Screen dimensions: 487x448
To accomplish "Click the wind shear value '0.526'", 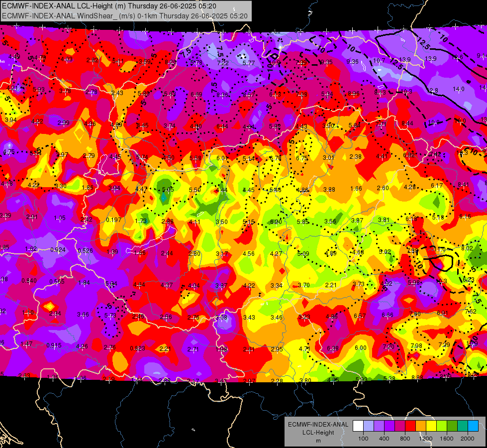I will 86,250.
